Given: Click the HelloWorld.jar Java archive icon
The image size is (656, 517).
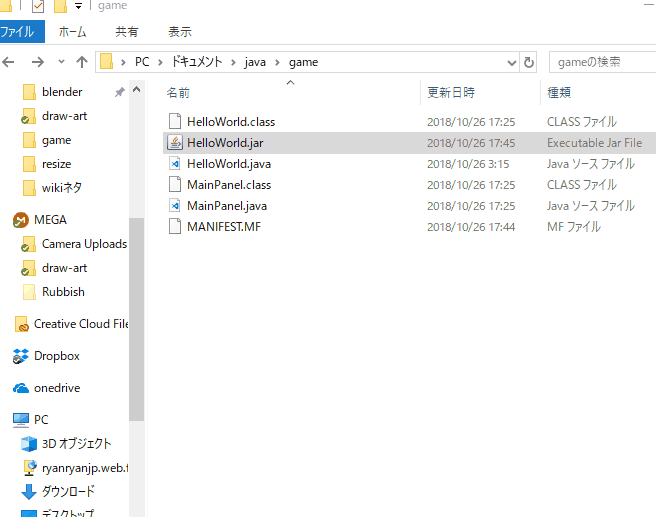Looking at the screenshot, I should (x=175, y=143).
